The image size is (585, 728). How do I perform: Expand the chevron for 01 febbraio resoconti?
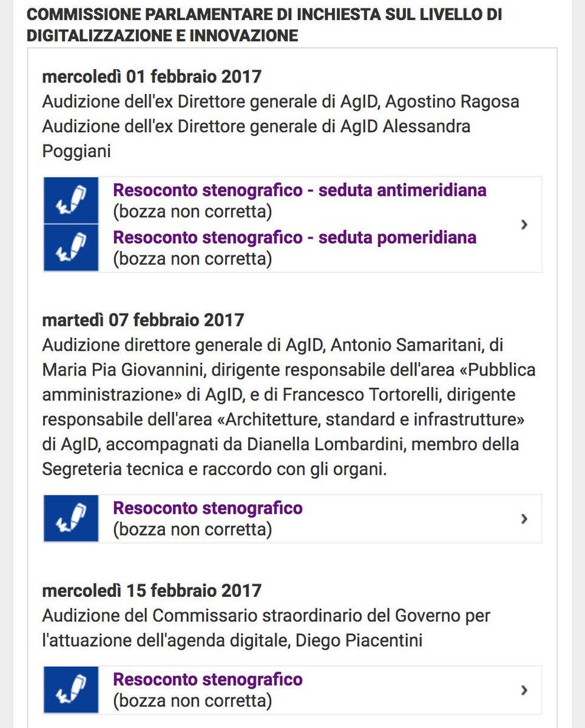524,224
